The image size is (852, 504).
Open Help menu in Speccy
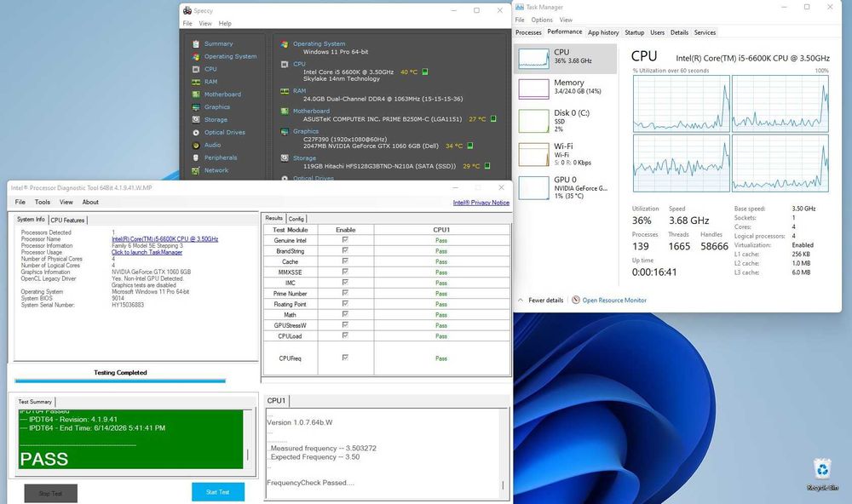click(225, 23)
